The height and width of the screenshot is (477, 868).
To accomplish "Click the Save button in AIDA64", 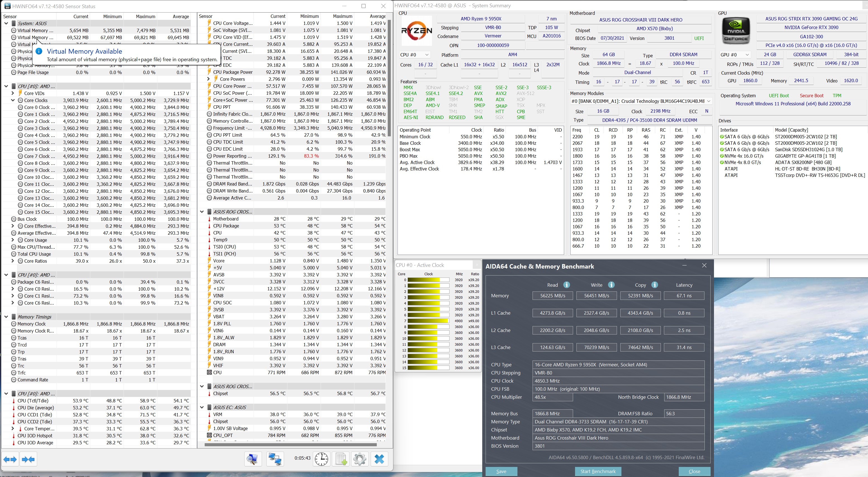I will coord(501,471).
